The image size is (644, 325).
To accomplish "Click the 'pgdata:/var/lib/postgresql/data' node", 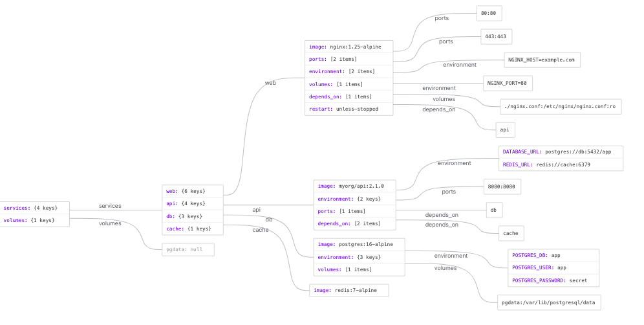I will [x=549, y=302].
